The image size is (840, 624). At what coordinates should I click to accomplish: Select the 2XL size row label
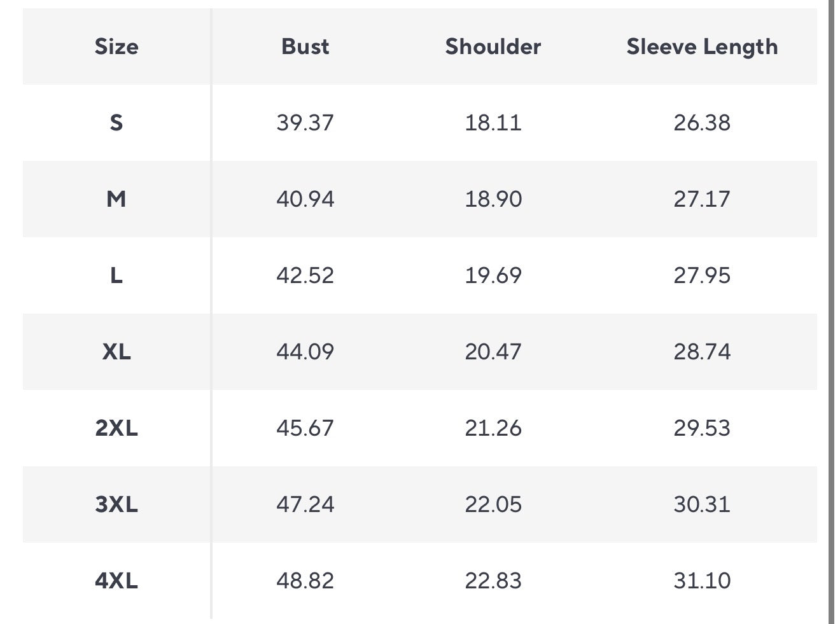116,428
